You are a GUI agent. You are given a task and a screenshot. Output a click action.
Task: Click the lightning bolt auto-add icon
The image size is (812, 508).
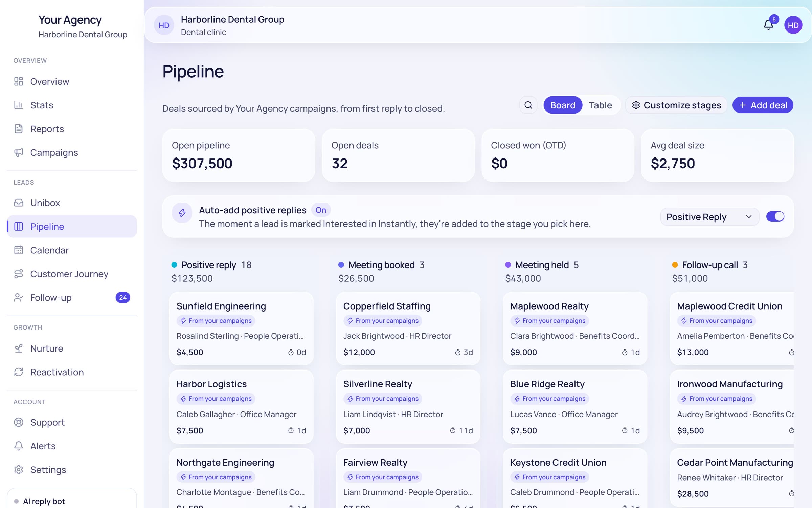[x=182, y=213]
